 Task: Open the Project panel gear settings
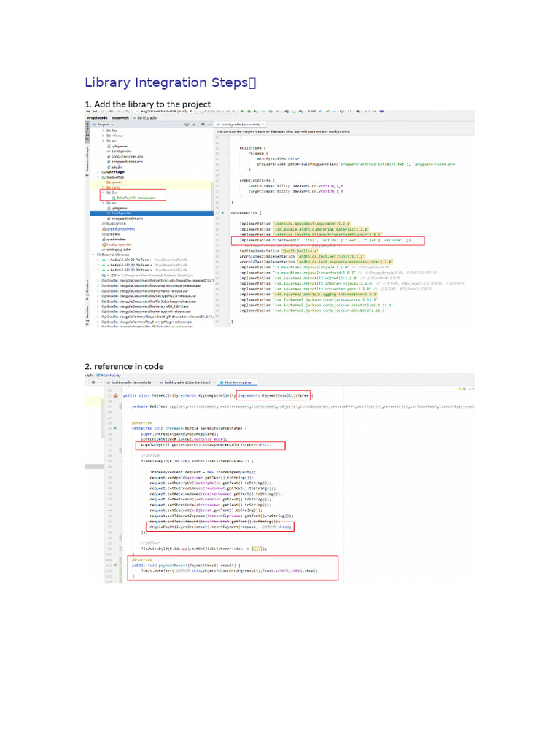pyautogui.click(x=203, y=124)
